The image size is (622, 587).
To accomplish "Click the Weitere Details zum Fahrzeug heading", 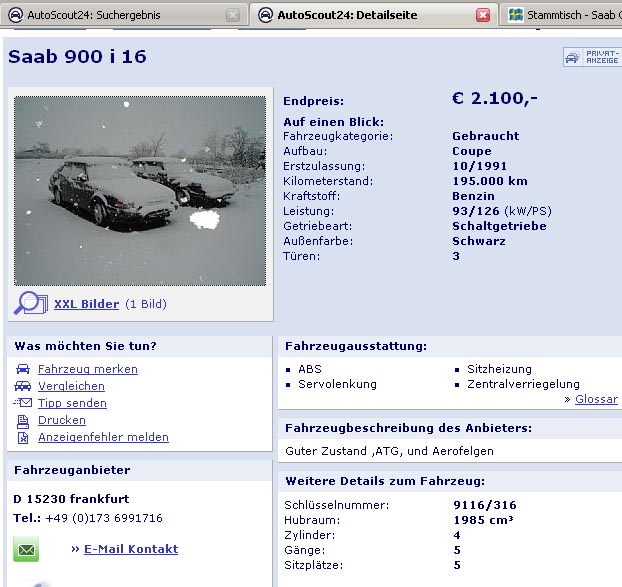I will tap(385, 481).
